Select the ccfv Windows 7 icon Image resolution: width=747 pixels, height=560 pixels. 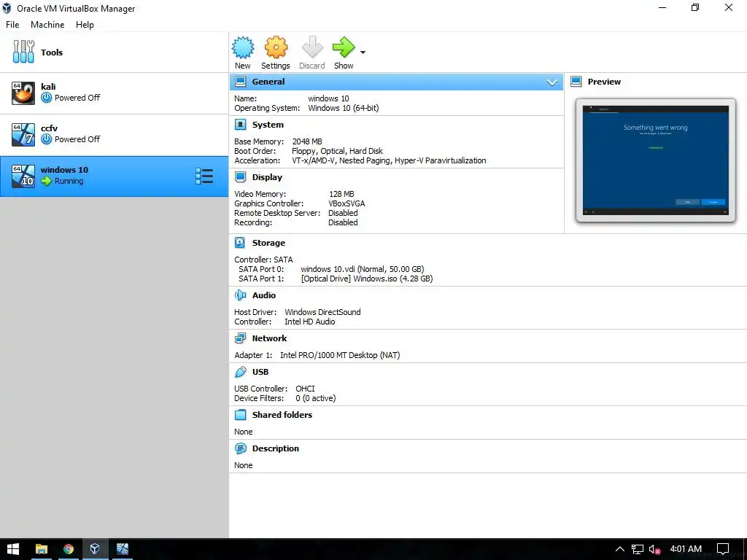[x=23, y=134]
